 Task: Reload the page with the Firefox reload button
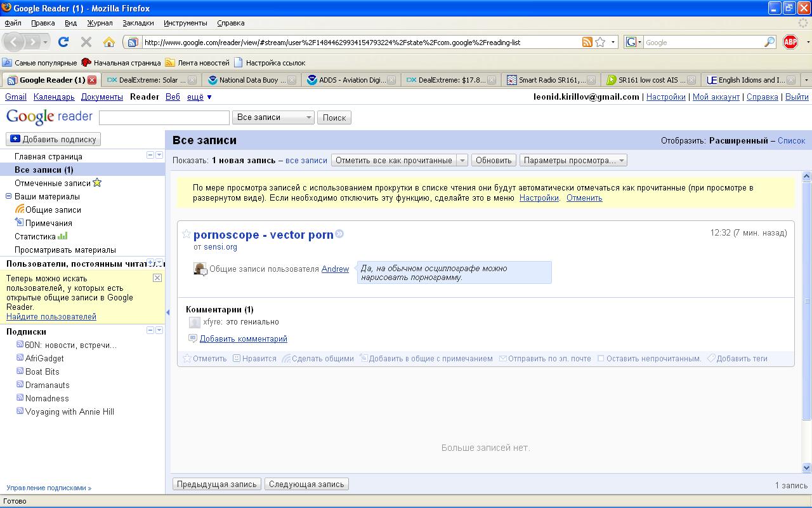pyautogui.click(x=63, y=42)
